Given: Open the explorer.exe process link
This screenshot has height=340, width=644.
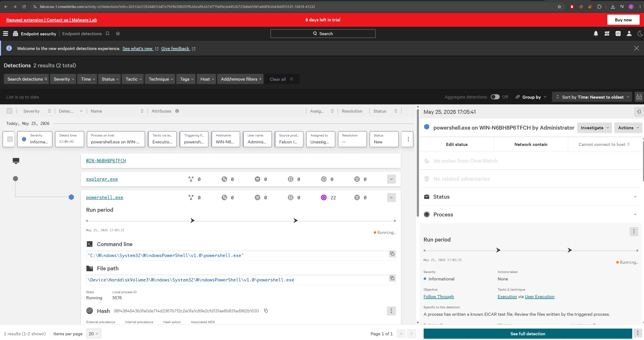Looking at the screenshot, I should pos(102,179).
